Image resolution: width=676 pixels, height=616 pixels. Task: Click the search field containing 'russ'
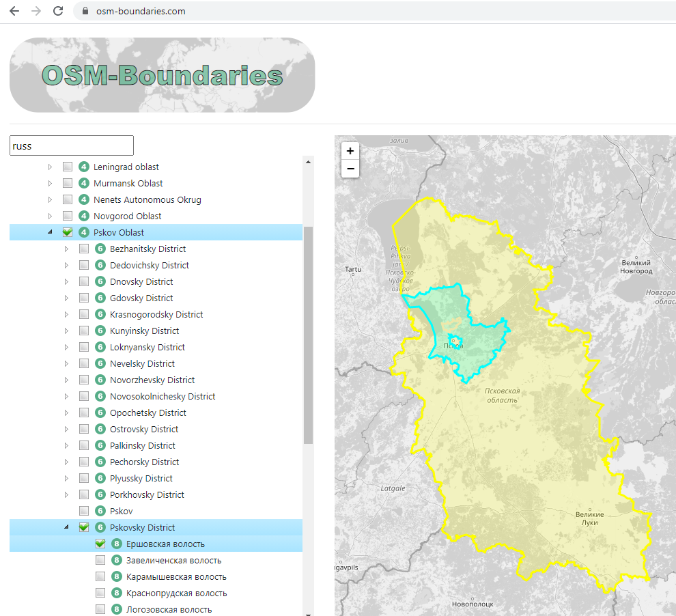(x=72, y=145)
